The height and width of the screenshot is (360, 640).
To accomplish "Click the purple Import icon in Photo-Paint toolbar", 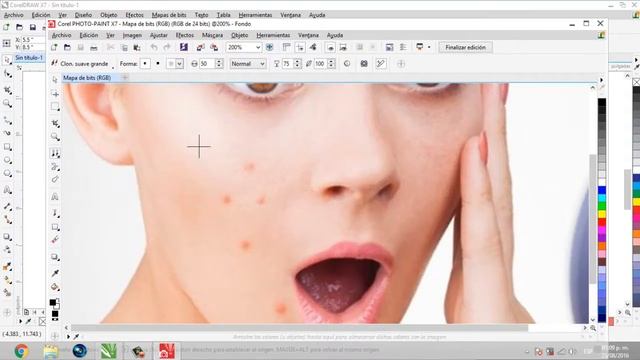I will (x=184, y=47).
